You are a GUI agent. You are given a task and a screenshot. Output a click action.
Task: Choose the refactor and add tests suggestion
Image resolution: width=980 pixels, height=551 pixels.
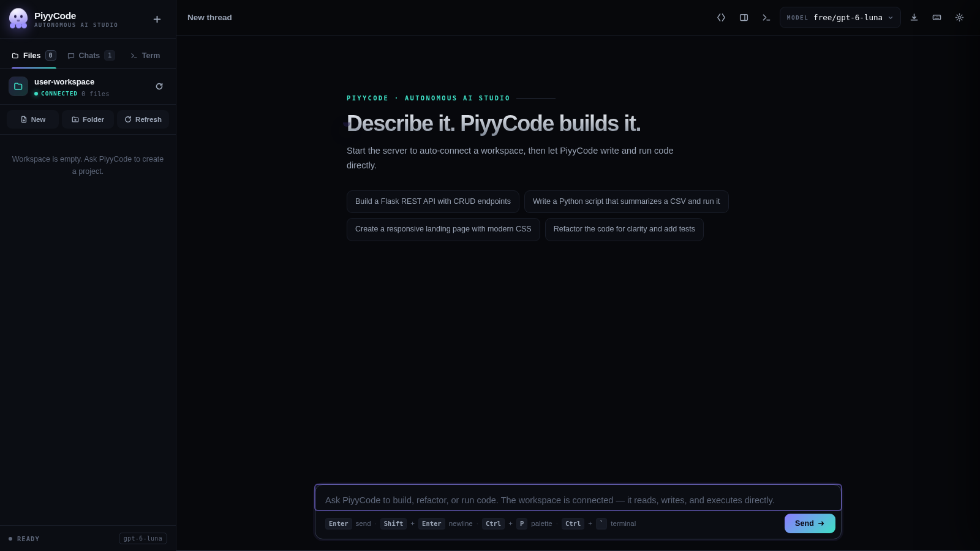pos(624,229)
